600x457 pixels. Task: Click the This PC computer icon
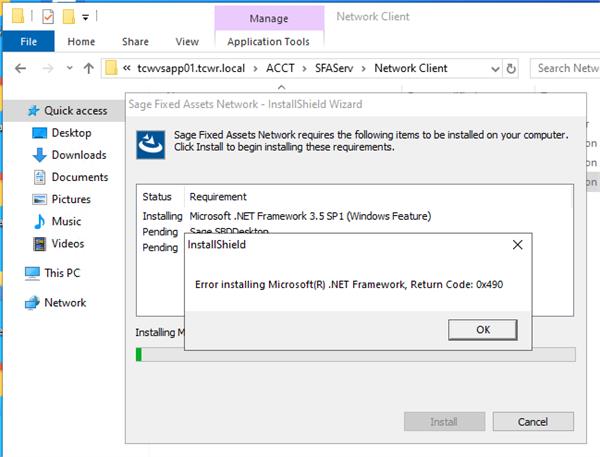(32, 273)
